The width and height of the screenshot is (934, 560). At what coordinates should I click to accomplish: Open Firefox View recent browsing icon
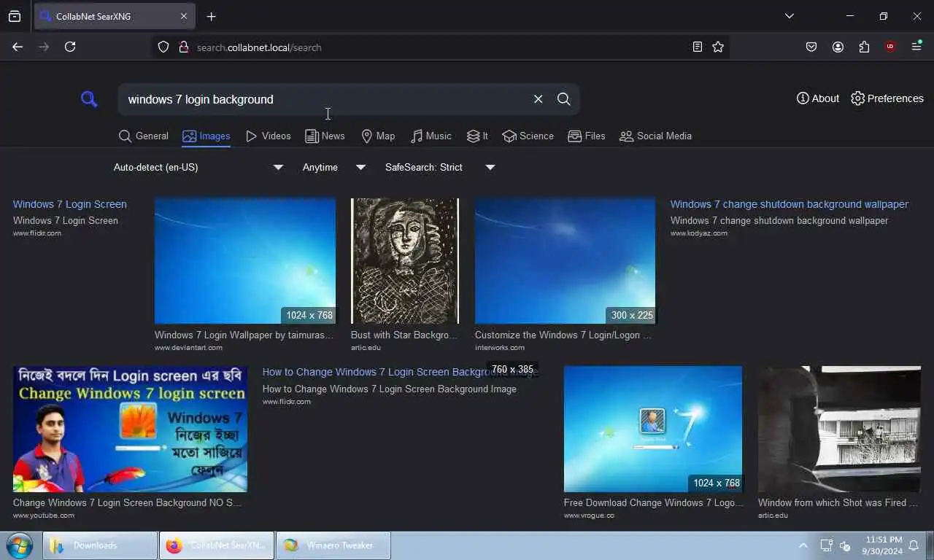click(x=15, y=16)
